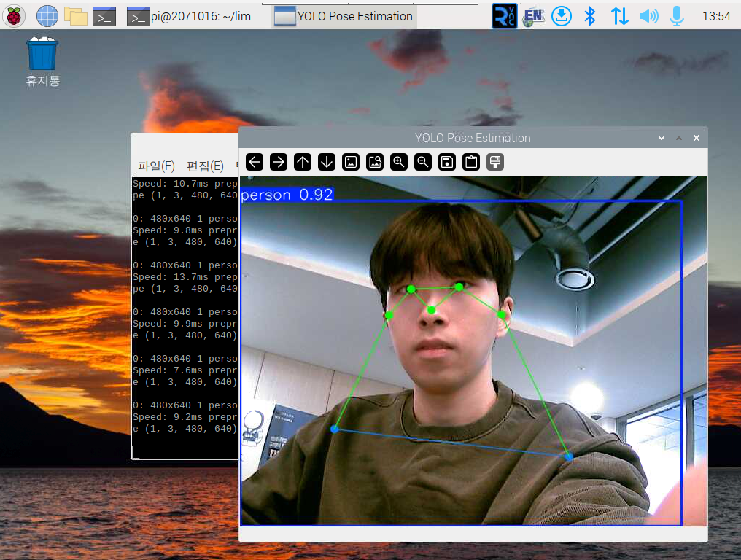741x560 pixels.
Task: Click the fit-image-to-window magnifier picture icon
Action: pyautogui.click(x=375, y=162)
